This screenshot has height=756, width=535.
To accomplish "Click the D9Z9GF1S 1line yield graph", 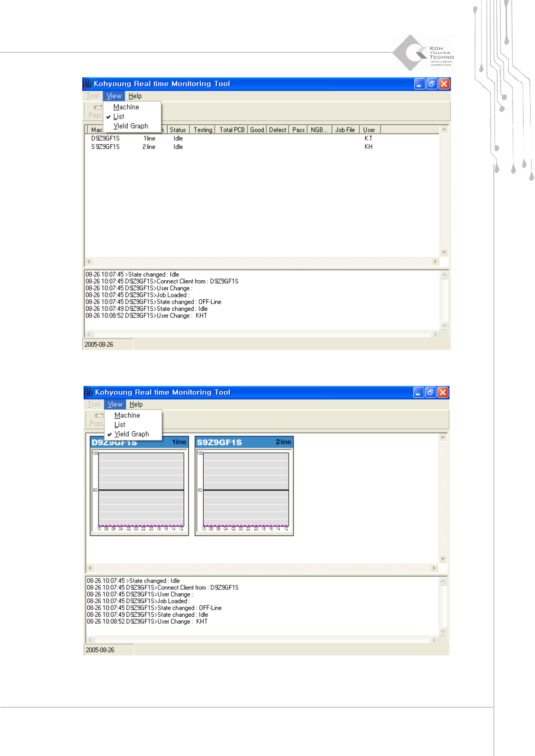I will point(139,486).
